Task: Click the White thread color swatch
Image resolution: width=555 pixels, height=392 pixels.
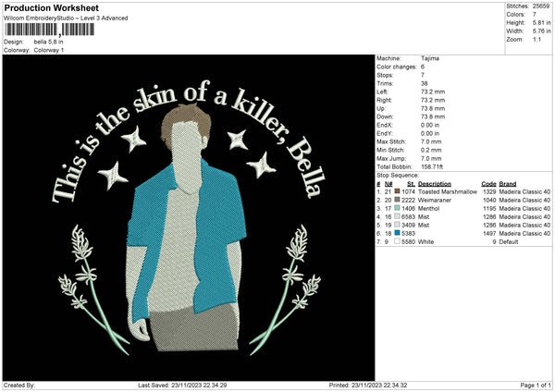Action: 397,241
